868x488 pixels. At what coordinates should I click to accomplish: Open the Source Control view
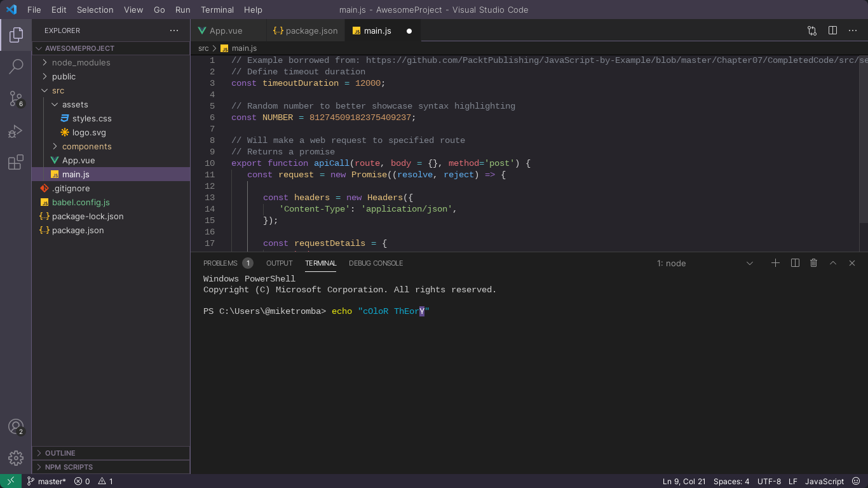coord(16,98)
